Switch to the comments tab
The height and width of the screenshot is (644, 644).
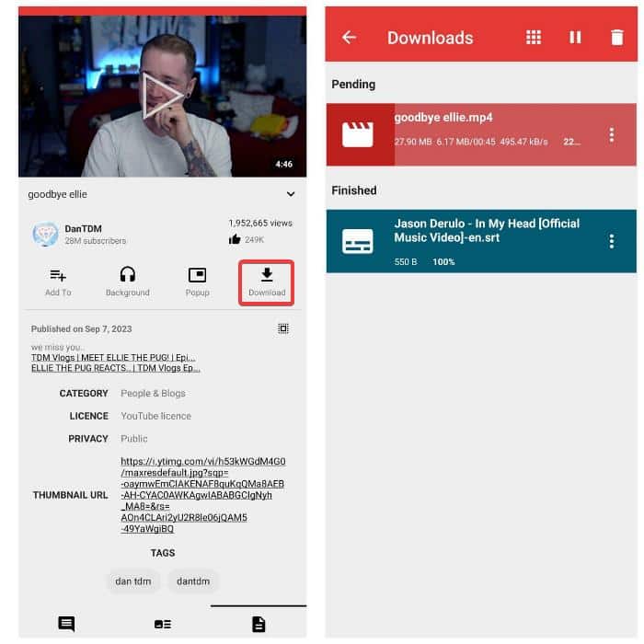click(x=66, y=624)
